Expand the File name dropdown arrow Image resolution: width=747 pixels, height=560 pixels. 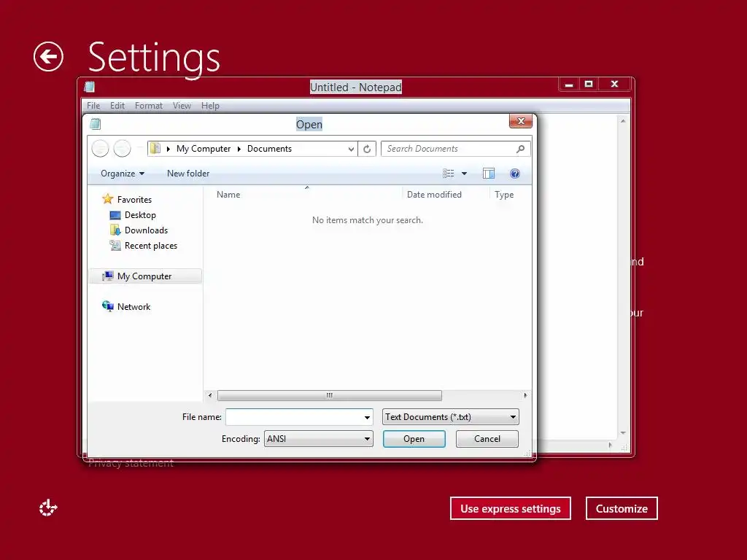[x=367, y=417]
